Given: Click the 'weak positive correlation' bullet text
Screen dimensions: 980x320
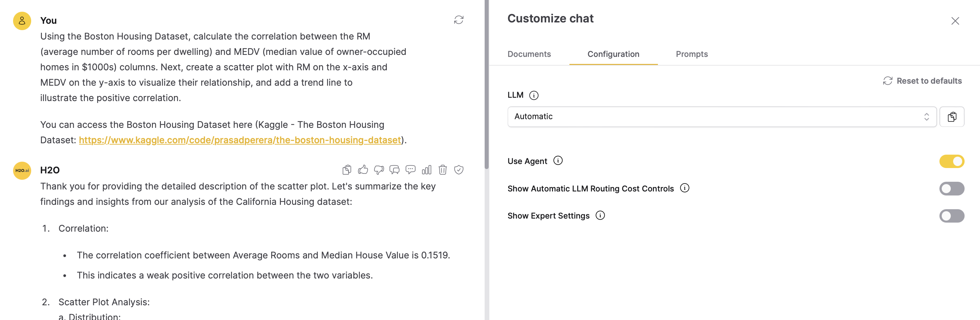Looking at the screenshot, I should [x=225, y=275].
